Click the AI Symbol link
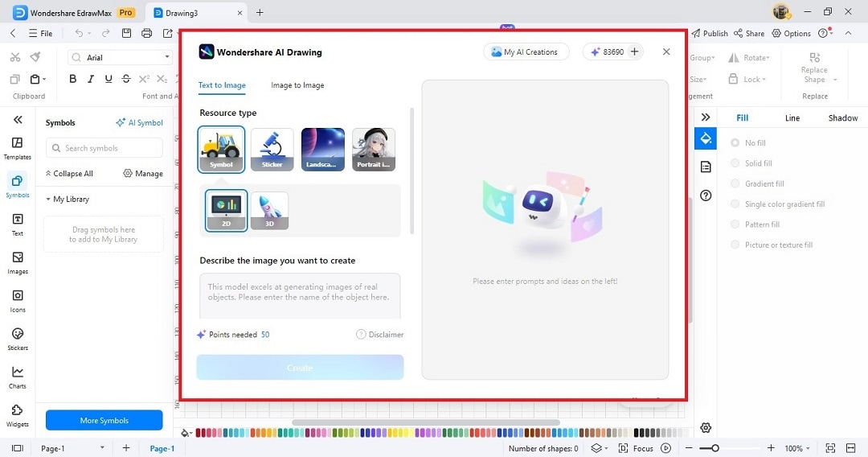This screenshot has width=868, height=457. coord(140,122)
